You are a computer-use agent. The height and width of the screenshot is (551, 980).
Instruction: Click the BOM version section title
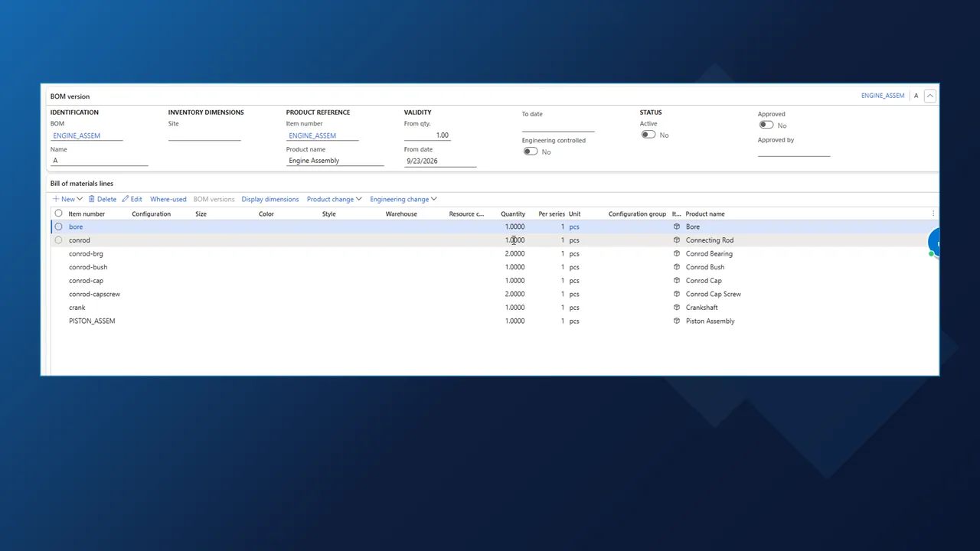tap(70, 96)
